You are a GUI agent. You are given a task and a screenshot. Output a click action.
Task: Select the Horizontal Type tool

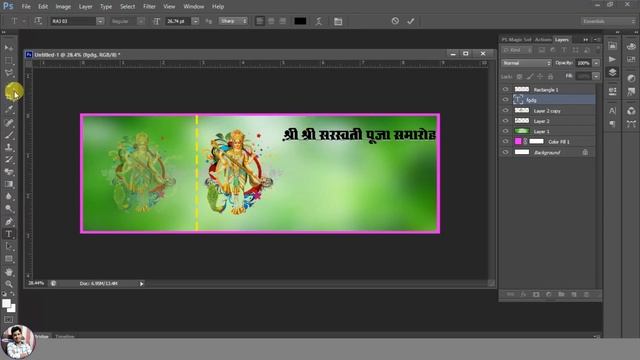click(9, 234)
